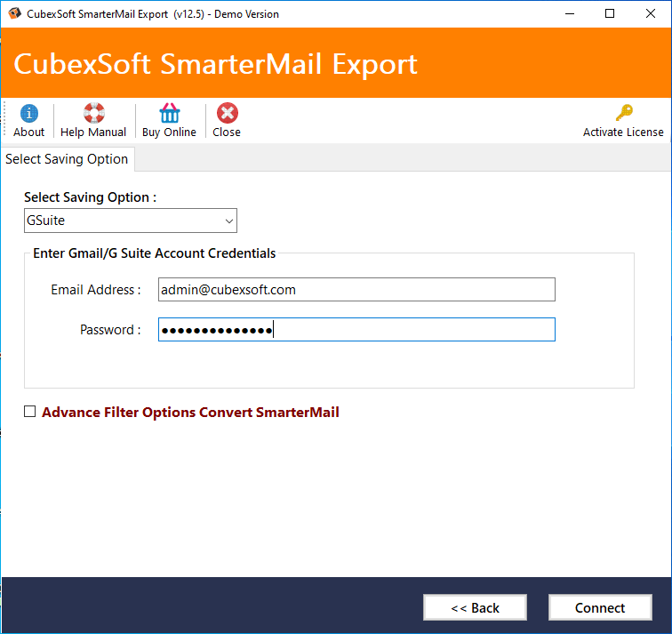Focus the Password input field
Screen dimensions: 672x634
tap(356, 330)
